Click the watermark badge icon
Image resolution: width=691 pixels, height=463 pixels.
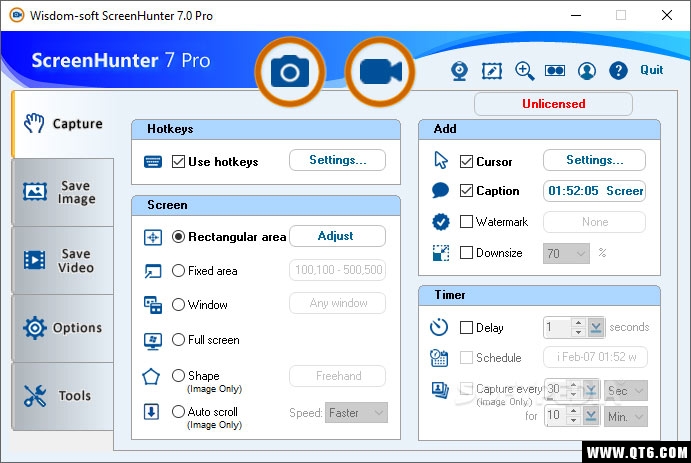point(441,222)
